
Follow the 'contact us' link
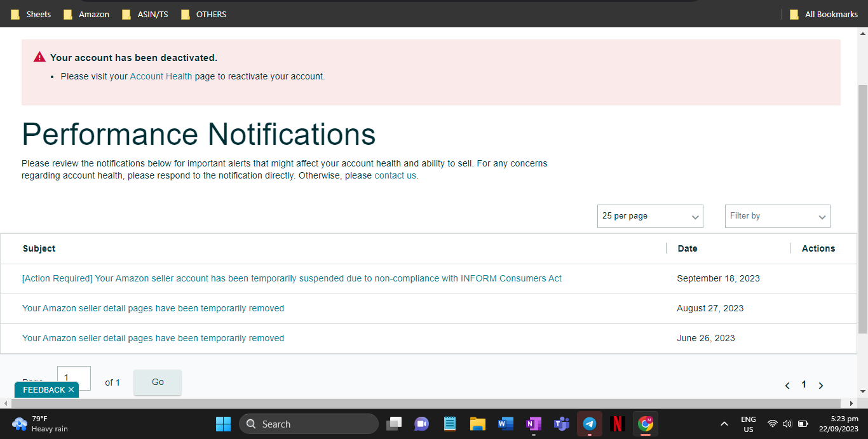tap(395, 175)
